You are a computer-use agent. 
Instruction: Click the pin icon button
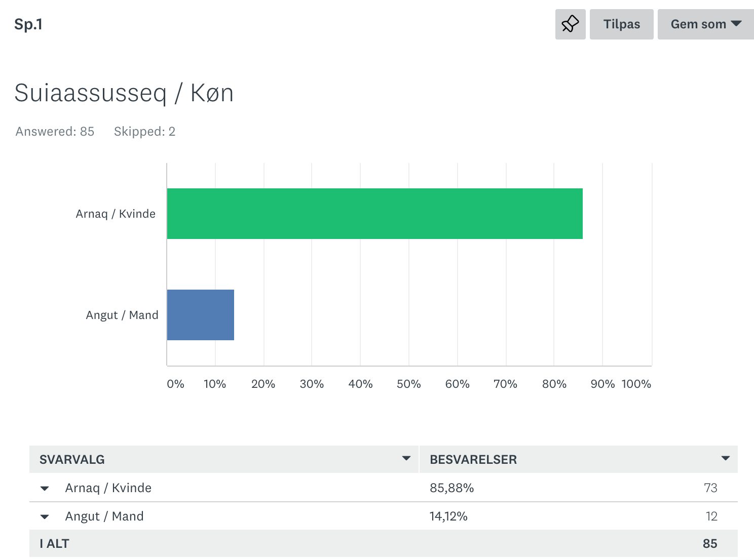click(x=570, y=24)
